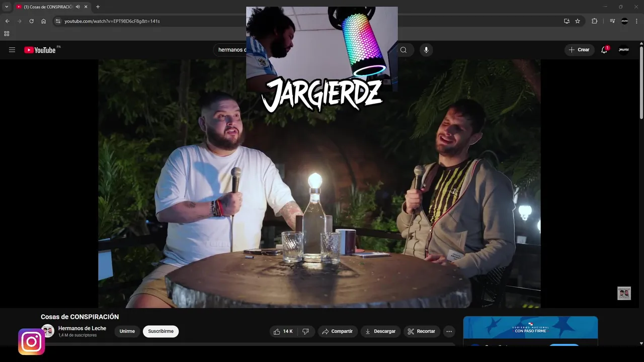Screen dimensions: 644x362
Task: Click the scrollbar down arrow
Action: 641,343
